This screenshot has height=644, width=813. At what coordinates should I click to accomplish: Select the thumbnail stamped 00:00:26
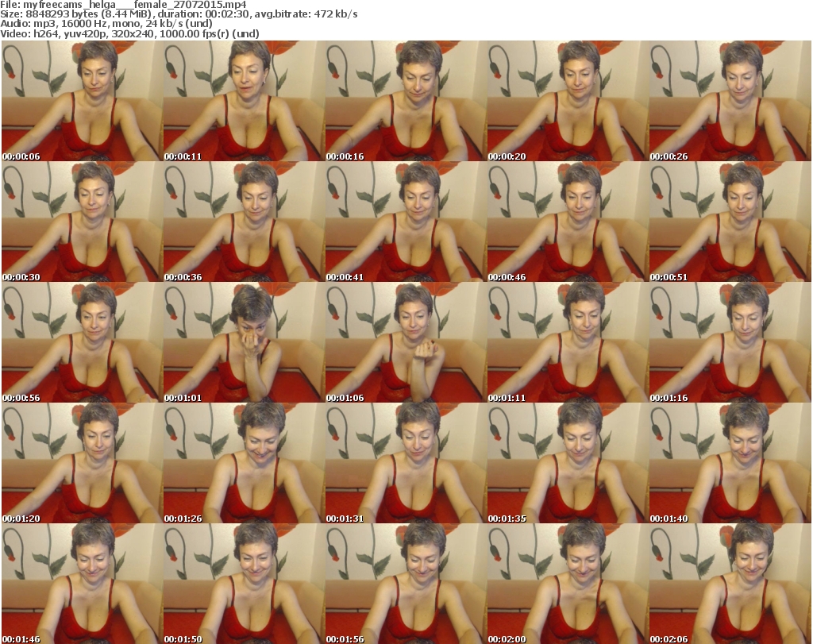point(730,101)
